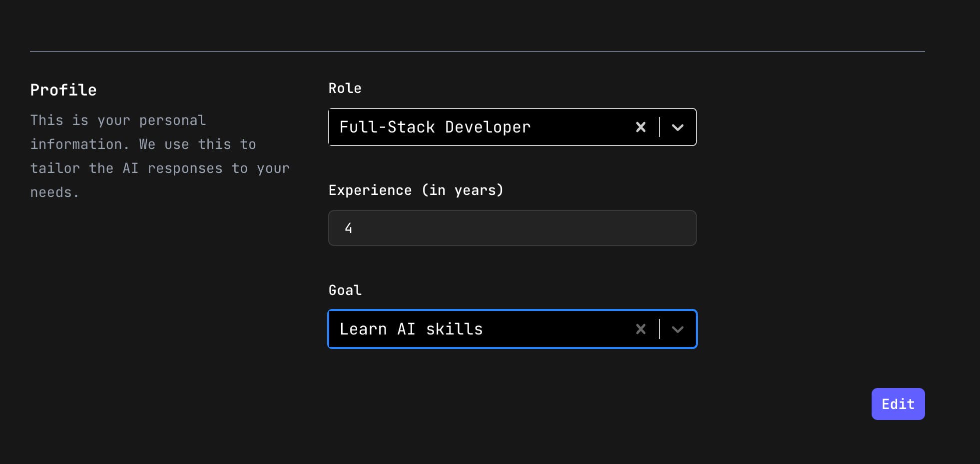Click the 'information. We use this to' line
This screenshot has width=980, height=464.
(143, 144)
